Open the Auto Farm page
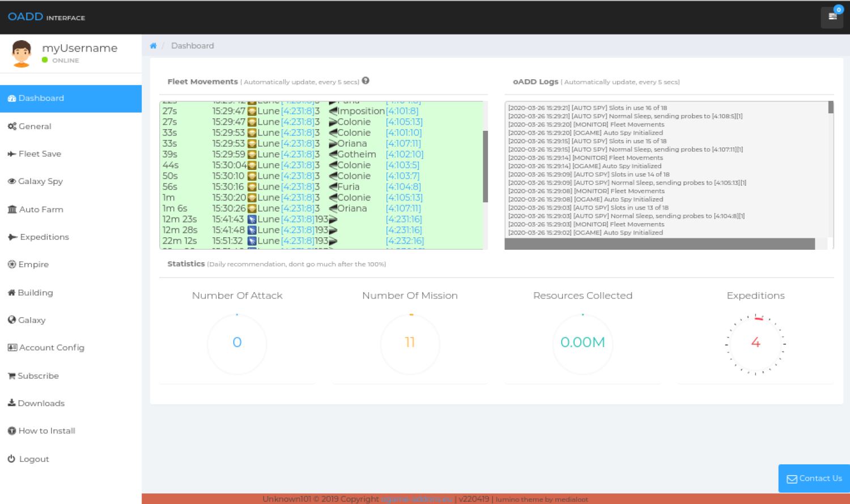This screenshot has width=850, height=504. pyautogui.click(x=41, y=210)
